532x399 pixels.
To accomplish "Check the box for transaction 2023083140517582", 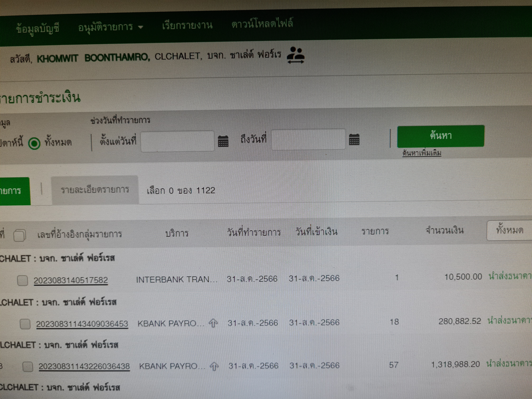I will click(23, 280).
